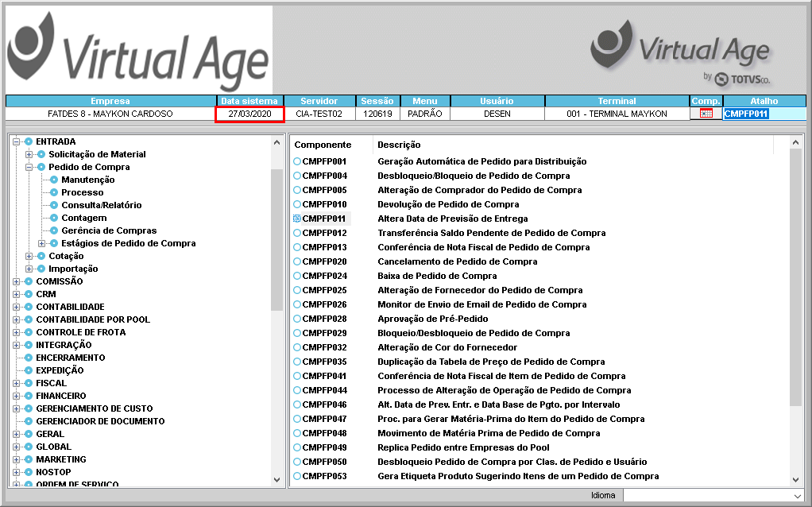Screen dimensions: 812x507
Task: Click the Menu field PADRÃO
Action: [x=424, y=114]
